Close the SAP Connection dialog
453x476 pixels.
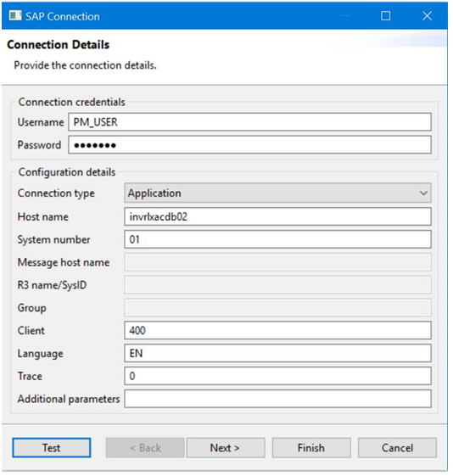pos(427,16)
